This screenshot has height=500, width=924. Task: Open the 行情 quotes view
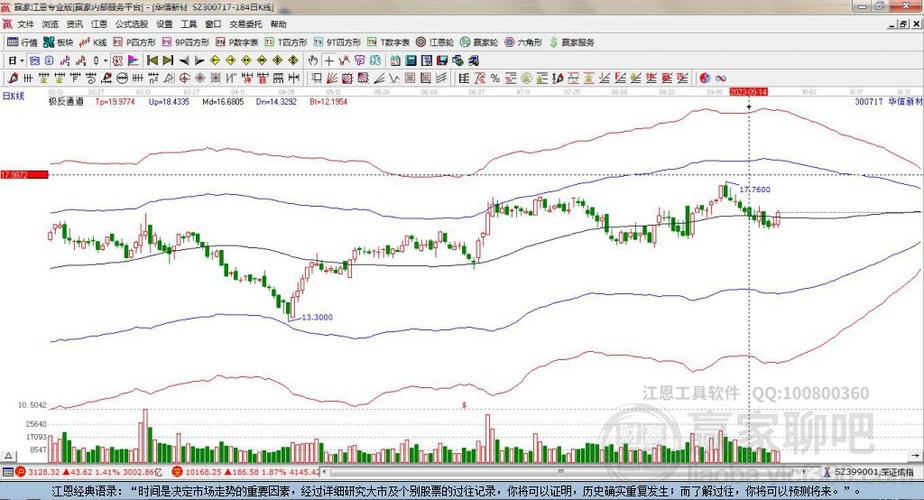(x=22, y=42)
